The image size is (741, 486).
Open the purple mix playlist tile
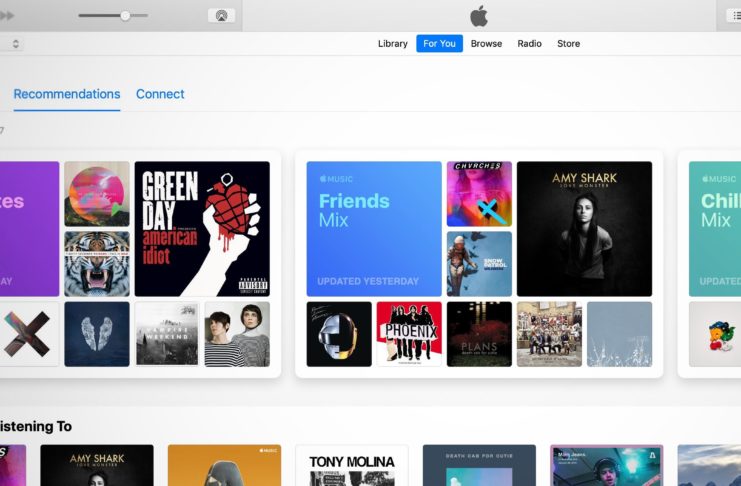(29, 229)
